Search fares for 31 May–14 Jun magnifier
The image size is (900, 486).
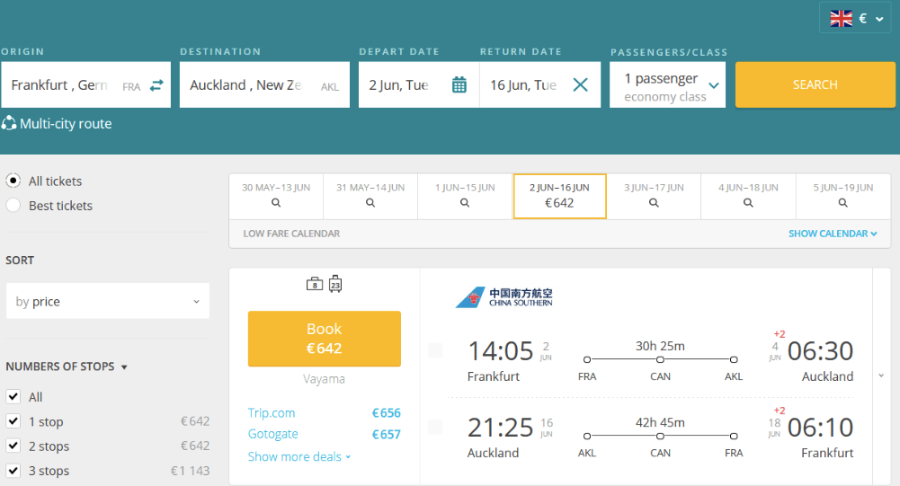coord(370,203)
